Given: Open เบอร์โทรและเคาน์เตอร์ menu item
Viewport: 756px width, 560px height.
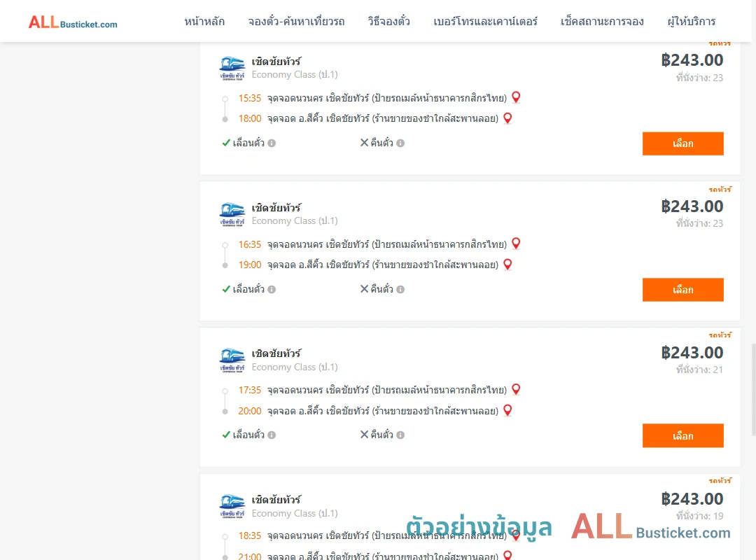Looking at the screenshot, I should tap(485, 21).
